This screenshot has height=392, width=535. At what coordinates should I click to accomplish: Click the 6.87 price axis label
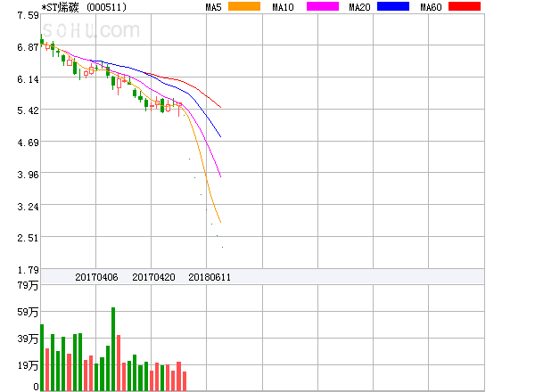[x=28, y=47]
